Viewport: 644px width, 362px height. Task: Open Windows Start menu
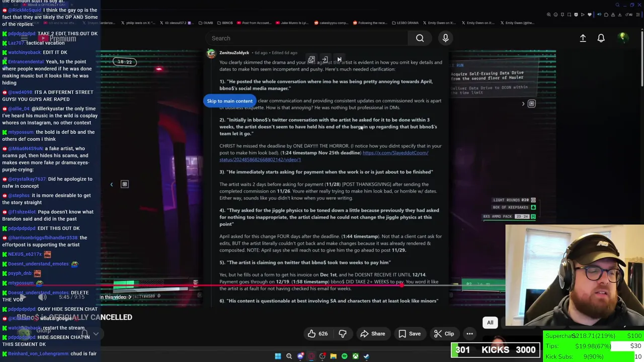278,356
